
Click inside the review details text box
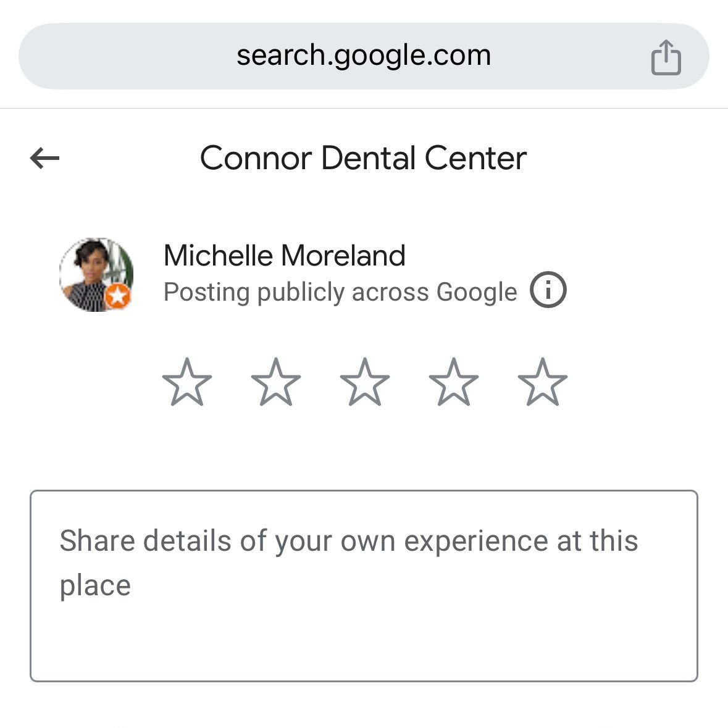[364, 584]
